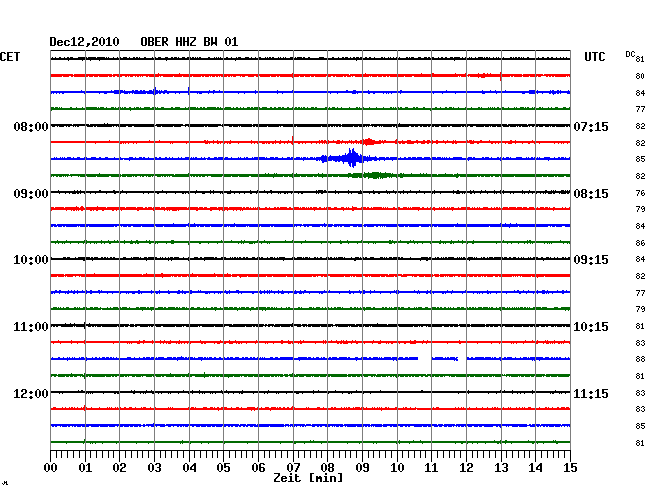Click the 09:15 UTC time label
650x494 pixels.
(x=591, y=260)
